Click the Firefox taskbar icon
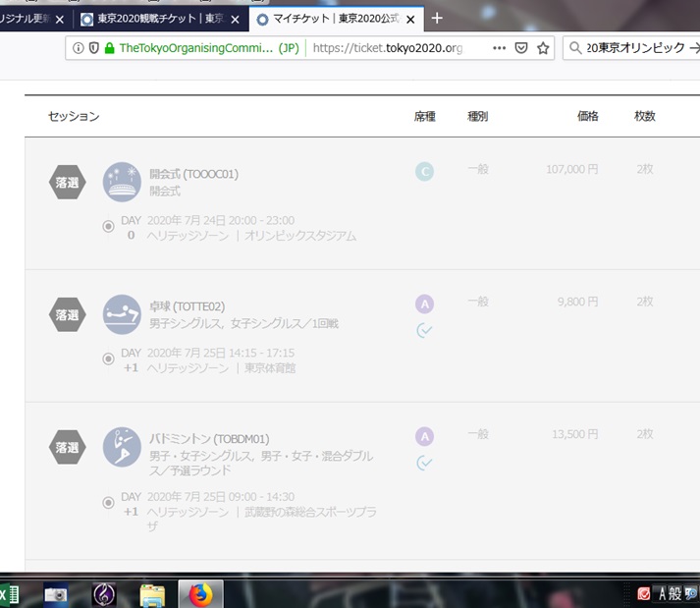 coord(201,594)
